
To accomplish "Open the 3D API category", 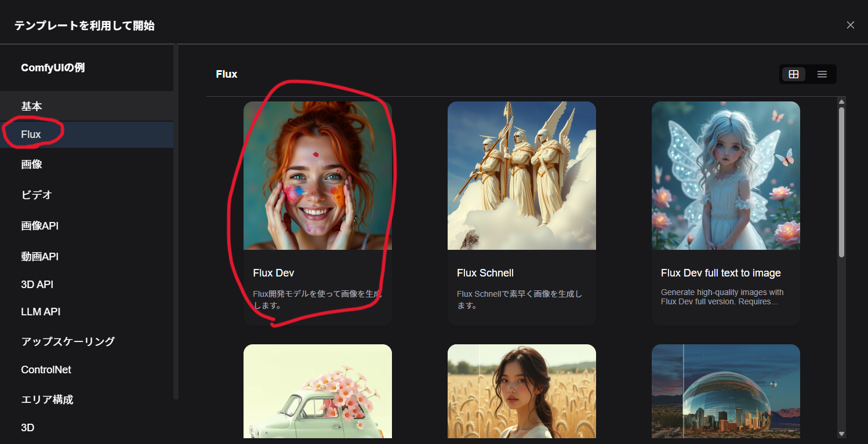I will pyautogui.click(x=87, y=285).
